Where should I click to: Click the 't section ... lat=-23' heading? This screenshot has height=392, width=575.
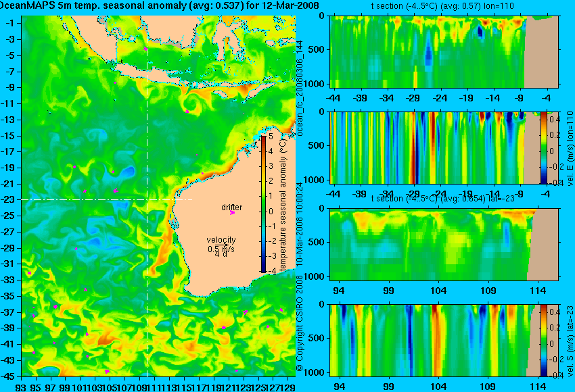pyautogui.click(x=443, y=198)
